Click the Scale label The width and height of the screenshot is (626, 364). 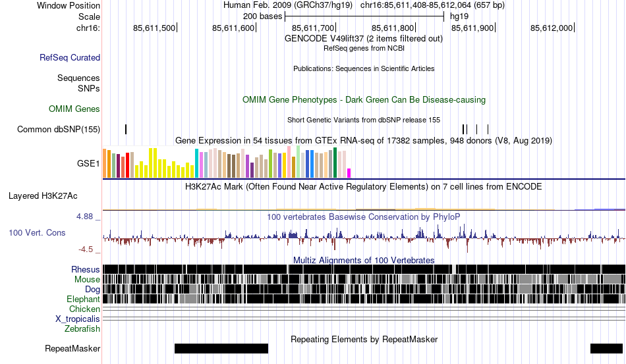pyautogui.click(x=89, y=16)
